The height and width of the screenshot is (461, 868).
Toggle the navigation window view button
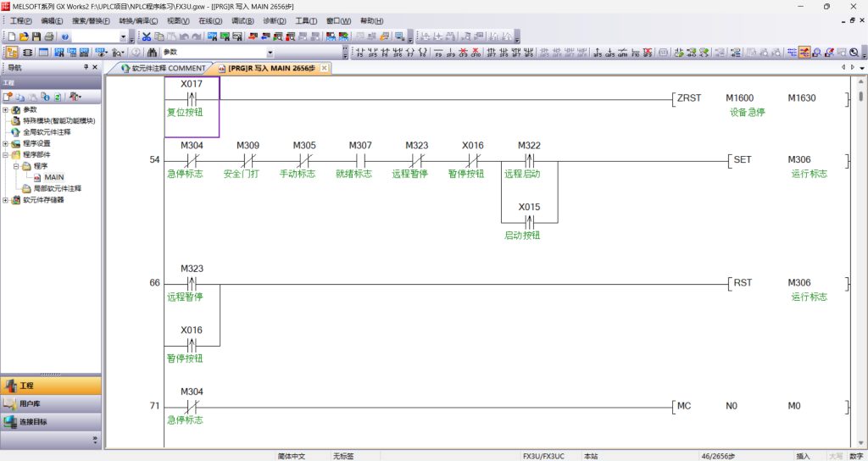click(12, 52)
